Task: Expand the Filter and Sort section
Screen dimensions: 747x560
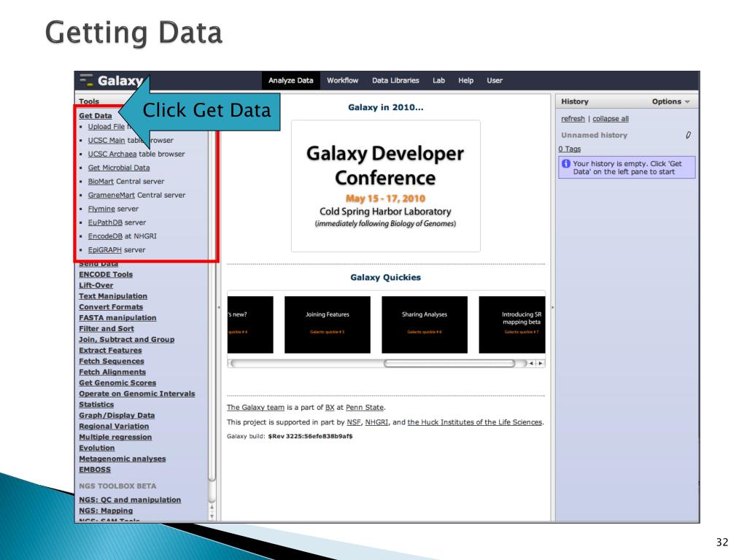Action: (107, 329)
